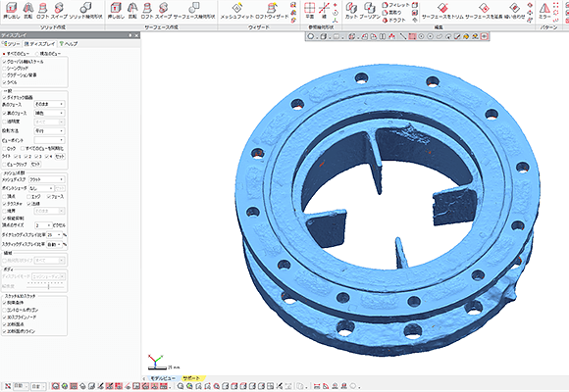
Task: Select surface Sweep tool in サーフェース作成 group
Action: (163, 11)
